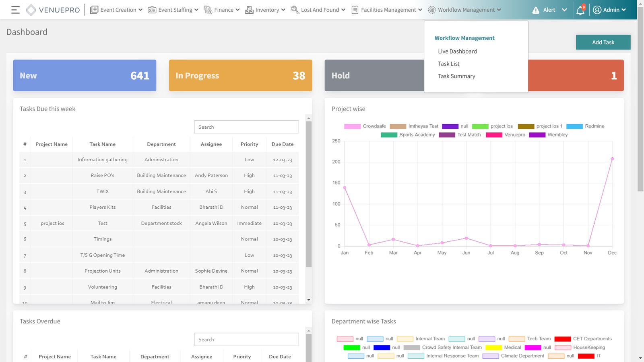Click the Tasks Due this week search field

[246, 127]
